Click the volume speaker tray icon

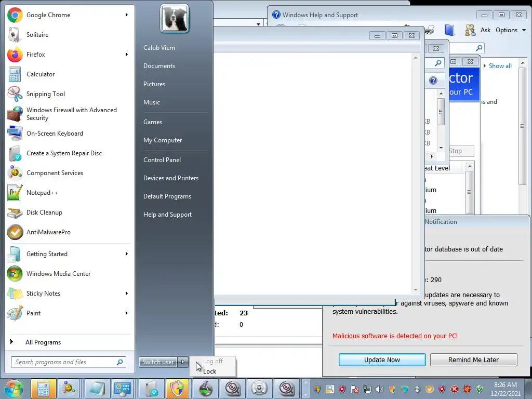(379, 389)
